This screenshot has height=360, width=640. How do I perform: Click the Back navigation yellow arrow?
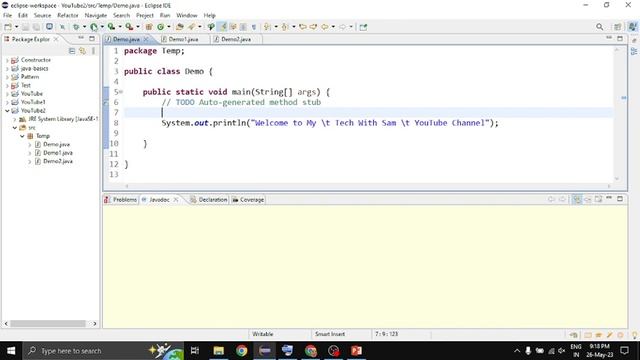click(x=324, y=27)
